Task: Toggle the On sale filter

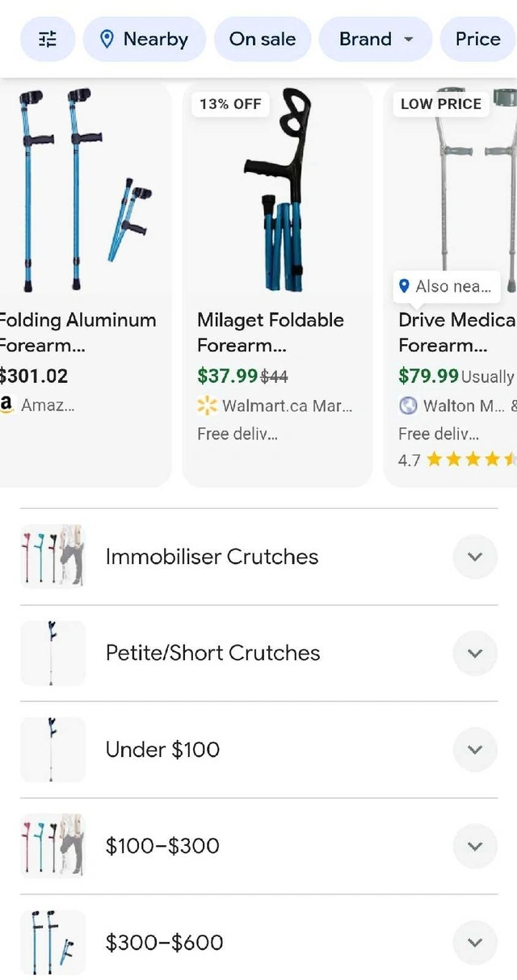Action: coord(263,39)
